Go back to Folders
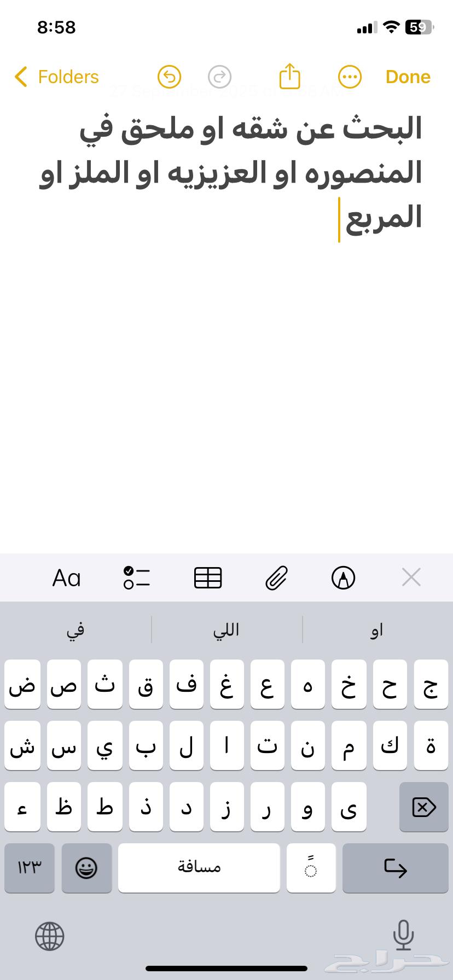 click(x=57, y=77)
